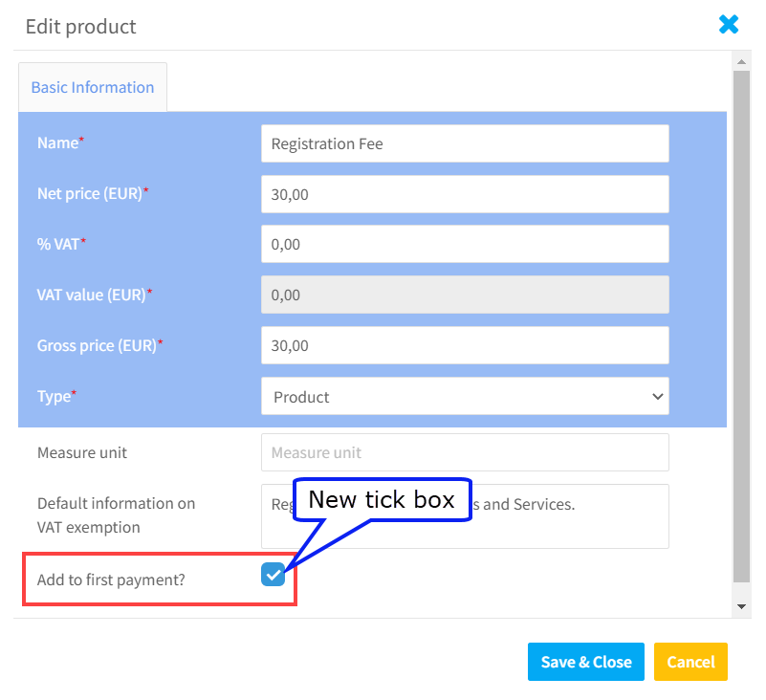Click scrollbar up arrow

741,61
